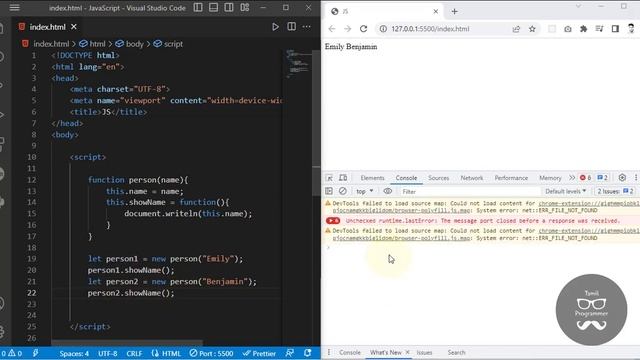
Task: Go back in the browser
Action: coord(332,29)
